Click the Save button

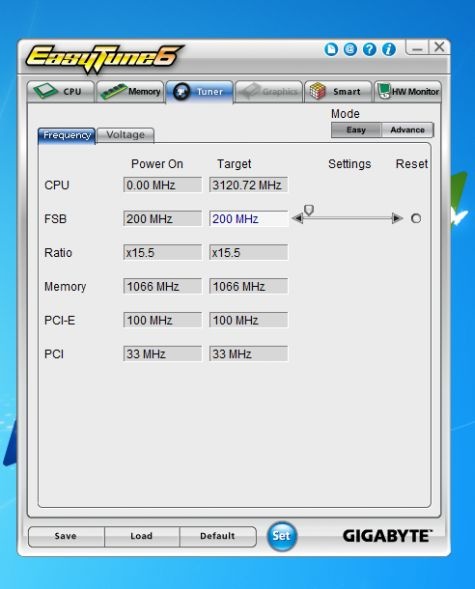[66, 536]
